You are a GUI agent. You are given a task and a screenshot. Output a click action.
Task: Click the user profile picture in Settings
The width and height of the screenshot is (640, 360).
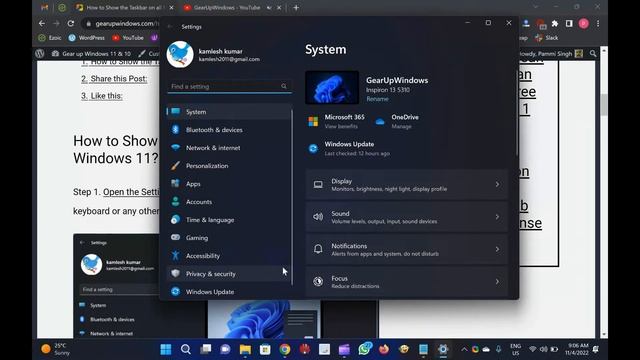tap(180, 54)
